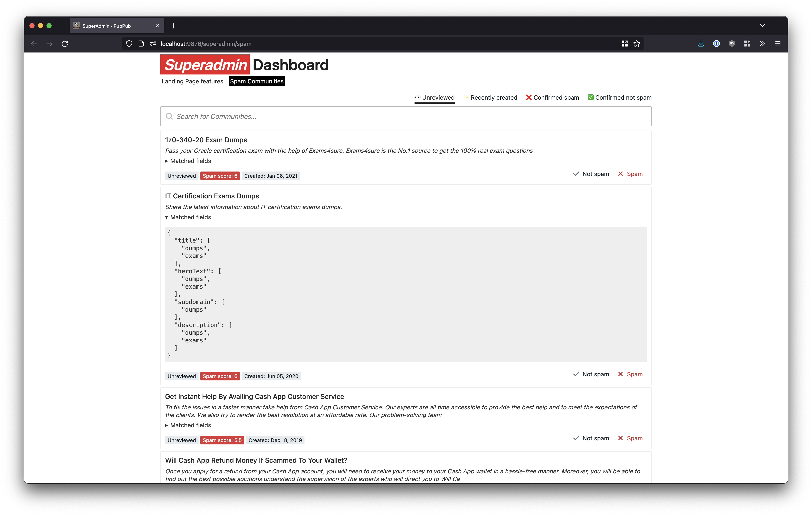Expand overflow toolbar with double-chevron icon
Image resolution: width=812 pixels, height=515 pixels.
[x=762, y=44]
